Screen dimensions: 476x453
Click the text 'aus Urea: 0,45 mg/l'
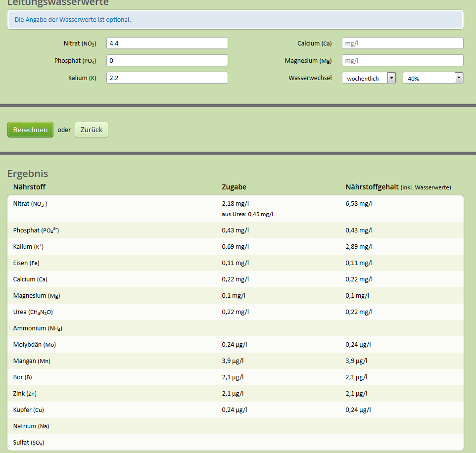coord(247,214)
